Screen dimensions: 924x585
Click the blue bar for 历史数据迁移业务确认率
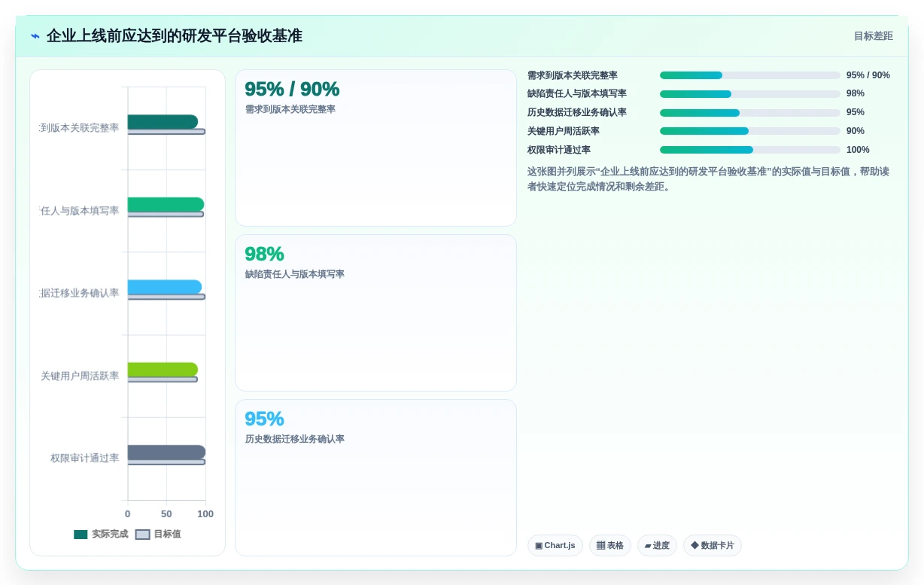point(165,287)
